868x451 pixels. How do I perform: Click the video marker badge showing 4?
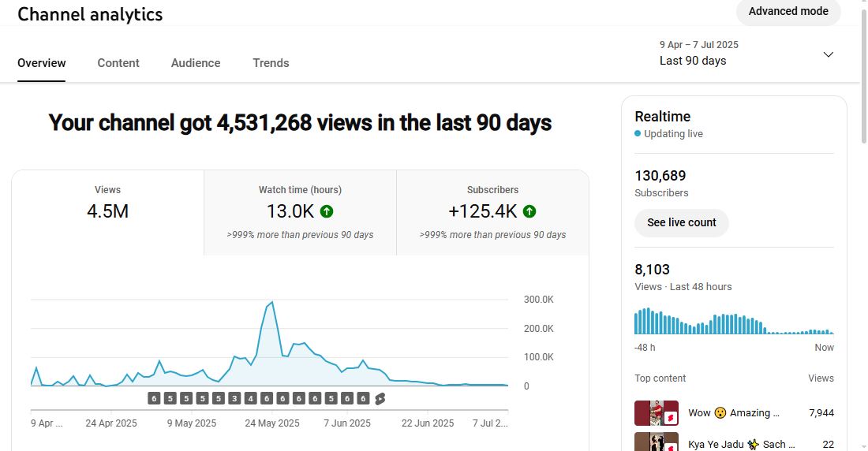click(251, 398)
